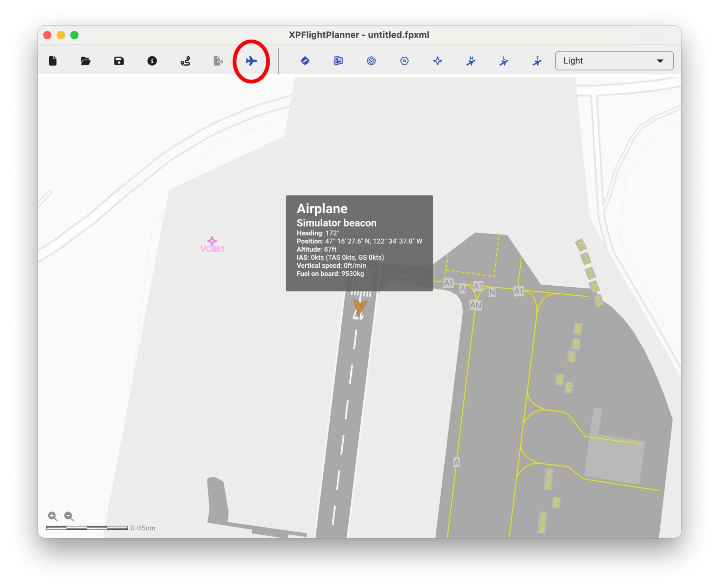Zoom out using the magnifier minus control
The image size is (719, 588).
click(x=69, y=516)
